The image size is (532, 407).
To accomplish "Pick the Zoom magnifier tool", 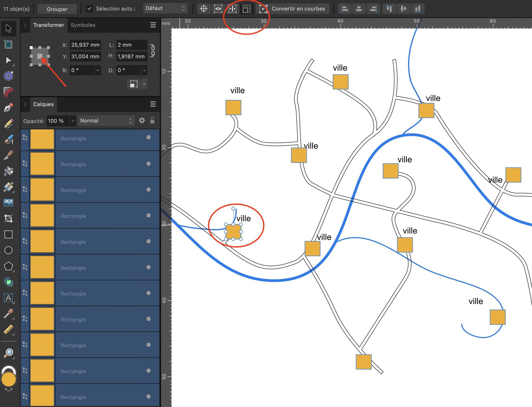I will pyautogui.click(x=8, y=353).
